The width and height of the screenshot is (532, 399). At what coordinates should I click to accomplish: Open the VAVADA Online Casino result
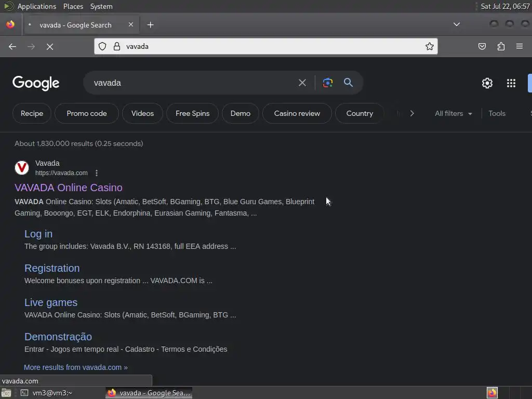[69, 188]
